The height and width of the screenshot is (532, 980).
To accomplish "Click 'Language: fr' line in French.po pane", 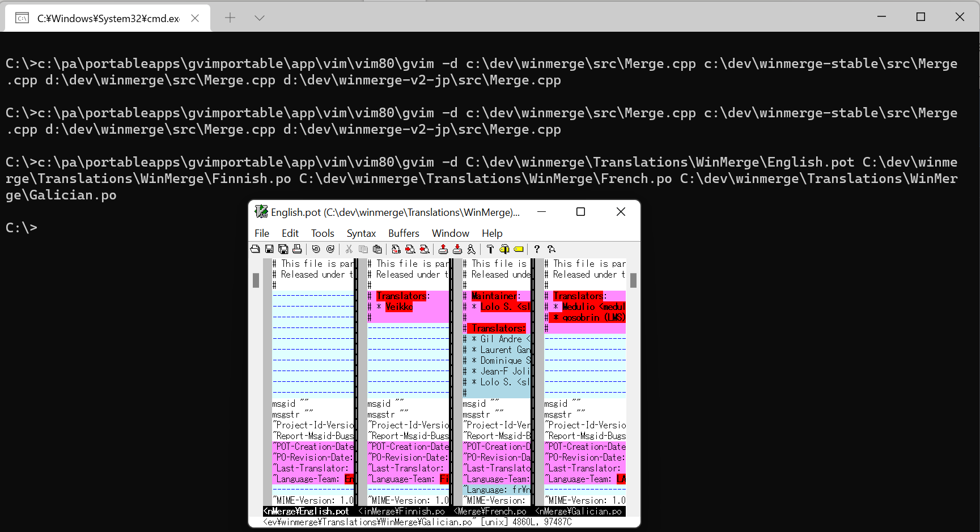I will click(x=497, y=490).
